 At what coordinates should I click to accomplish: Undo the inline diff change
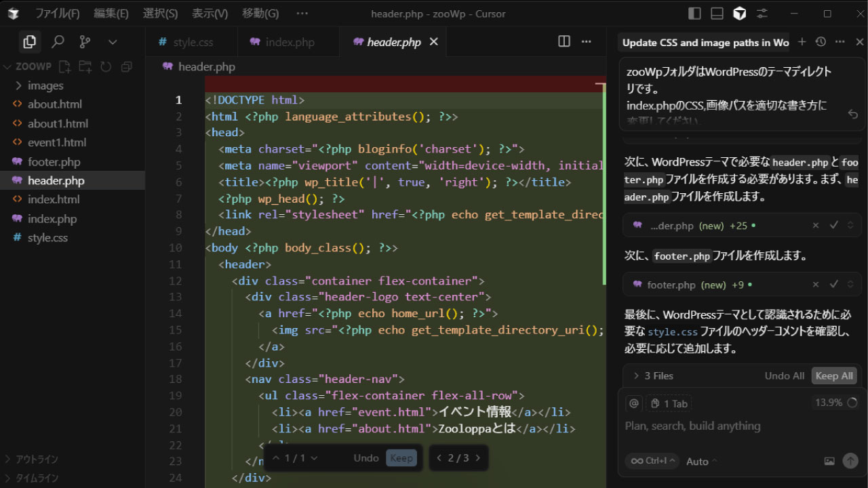(x=366, y=458)
